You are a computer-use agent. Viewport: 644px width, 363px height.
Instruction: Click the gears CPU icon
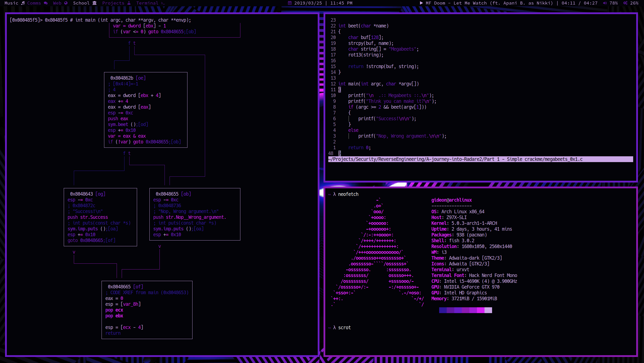(625, 3)
